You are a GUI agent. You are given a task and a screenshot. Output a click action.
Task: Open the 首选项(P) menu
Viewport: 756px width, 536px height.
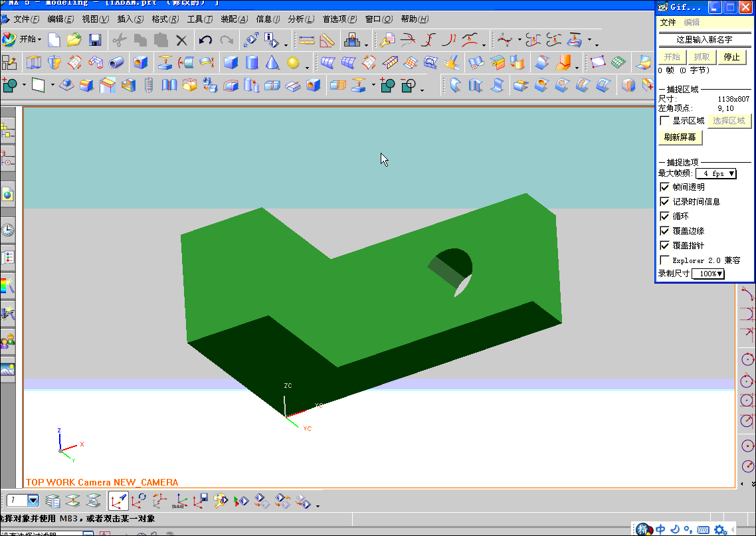click(339, 19)
